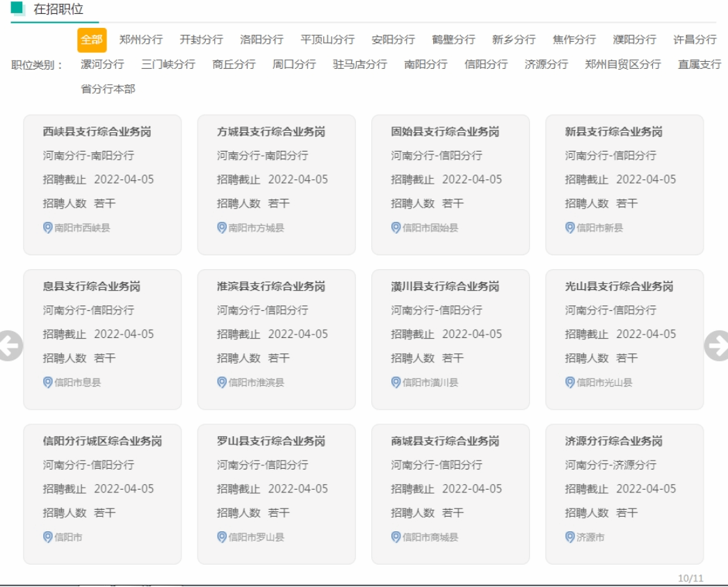This screenshot has width=728, height=587.
Task: Open 息县支行综合业务岗 job posting
Action: click(92, 287)
